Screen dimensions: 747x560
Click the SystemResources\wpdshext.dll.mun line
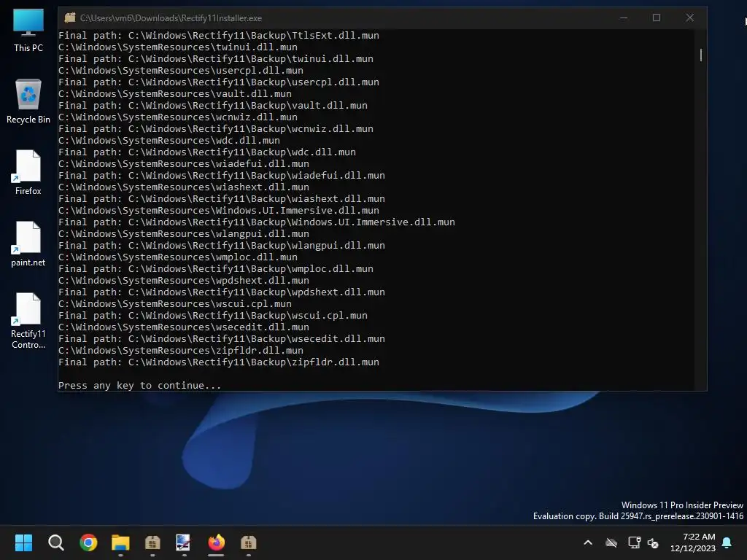click(183, 281)
